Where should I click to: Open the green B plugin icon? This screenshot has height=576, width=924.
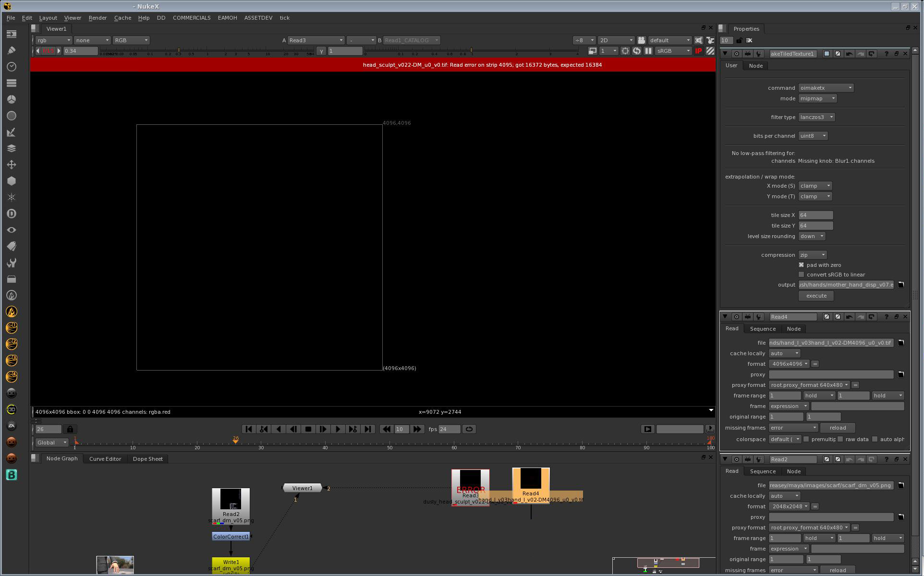click(x=12, y=475)
